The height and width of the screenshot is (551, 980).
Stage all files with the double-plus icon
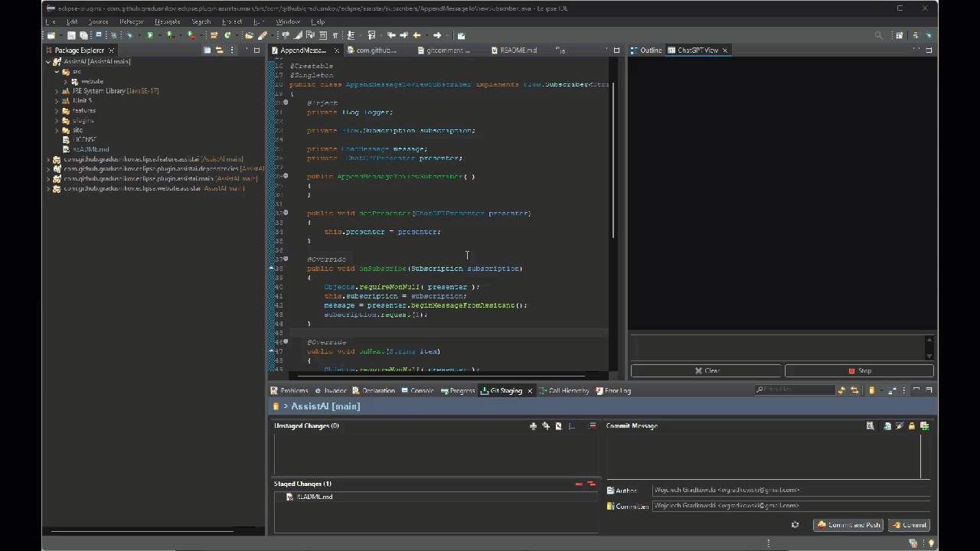point(546,426)
